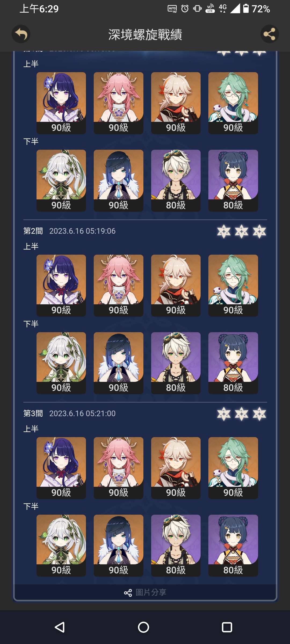The image size is (290, 644).
Task: Tap the share icon in header
Action: 270,34
